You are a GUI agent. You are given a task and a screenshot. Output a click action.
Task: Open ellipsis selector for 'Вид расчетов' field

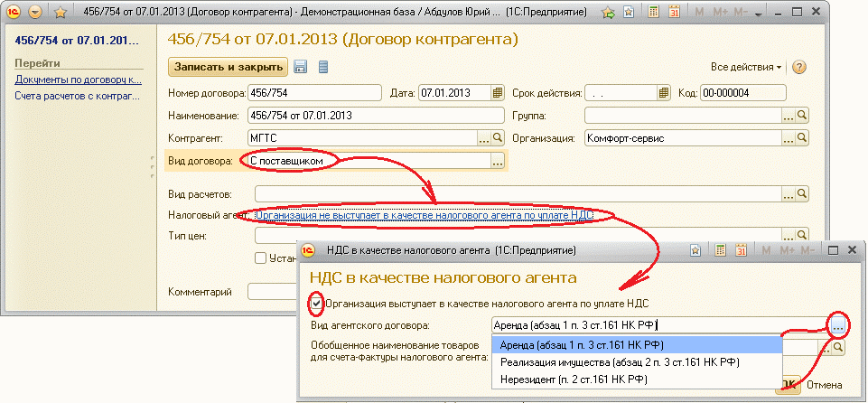[789, 194]
